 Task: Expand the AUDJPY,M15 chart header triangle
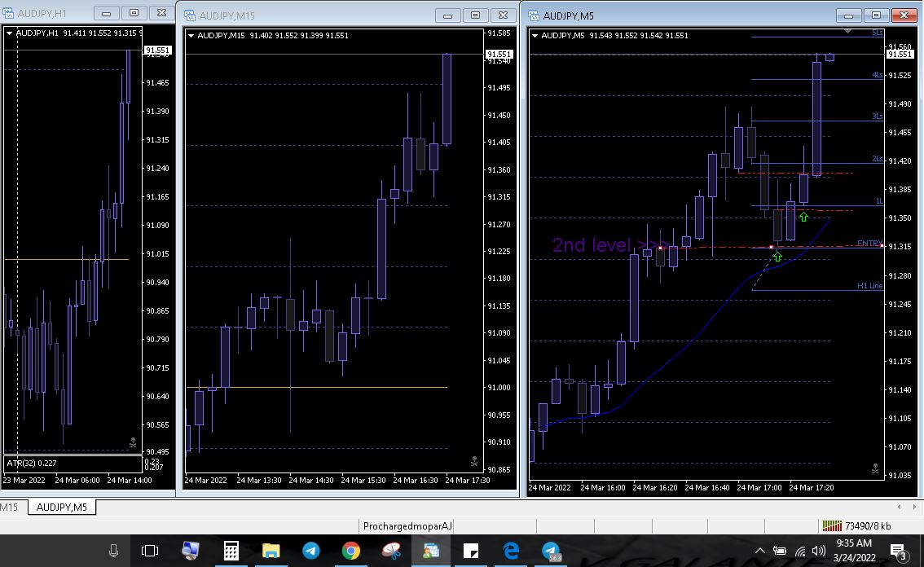pyautogui.click(x=191, y=36)
